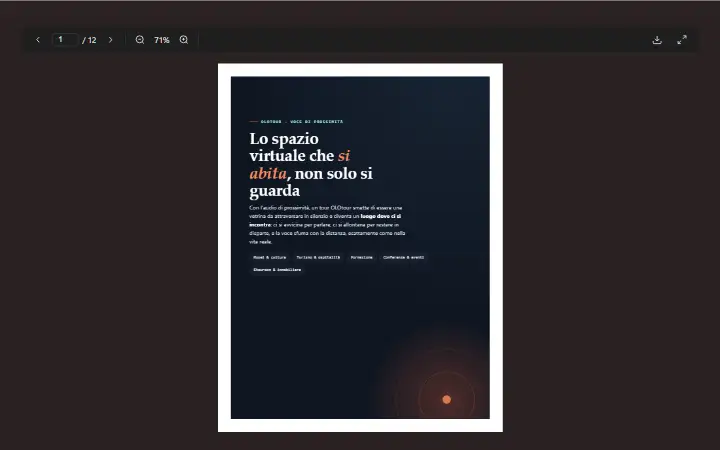Go to the next PDF page

tap(110, 40)
